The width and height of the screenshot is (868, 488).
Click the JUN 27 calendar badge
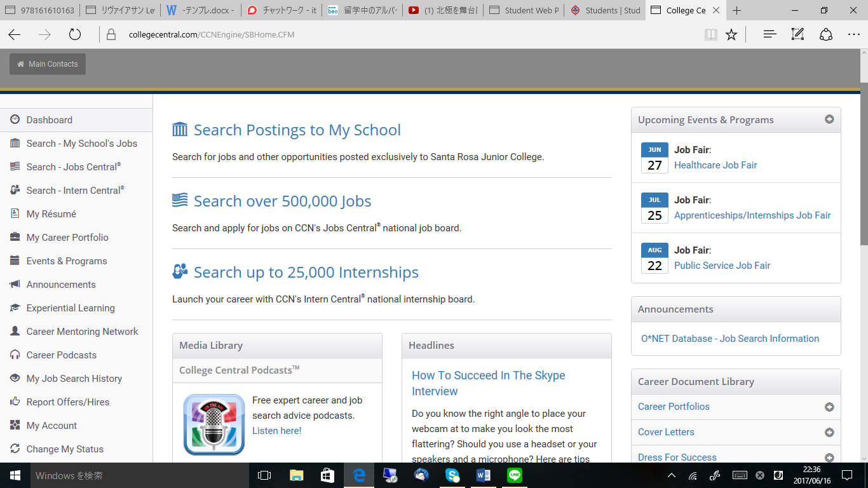click(654, 158)
